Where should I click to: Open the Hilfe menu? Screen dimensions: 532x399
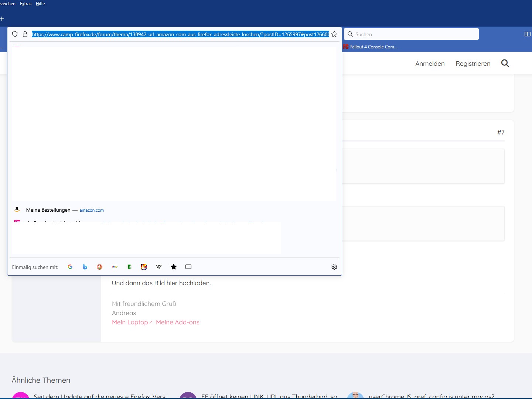pyautogui.click(x=40, y=4)
